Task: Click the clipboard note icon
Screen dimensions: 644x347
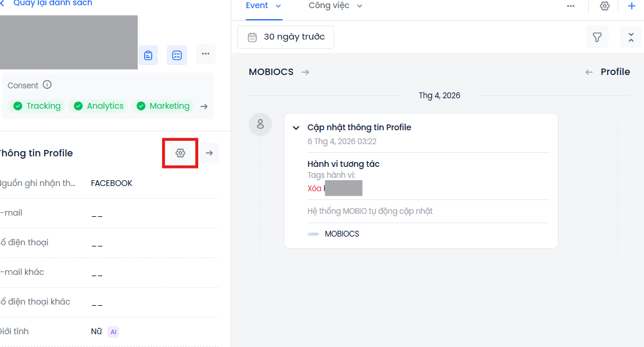Action: (148, 55)
